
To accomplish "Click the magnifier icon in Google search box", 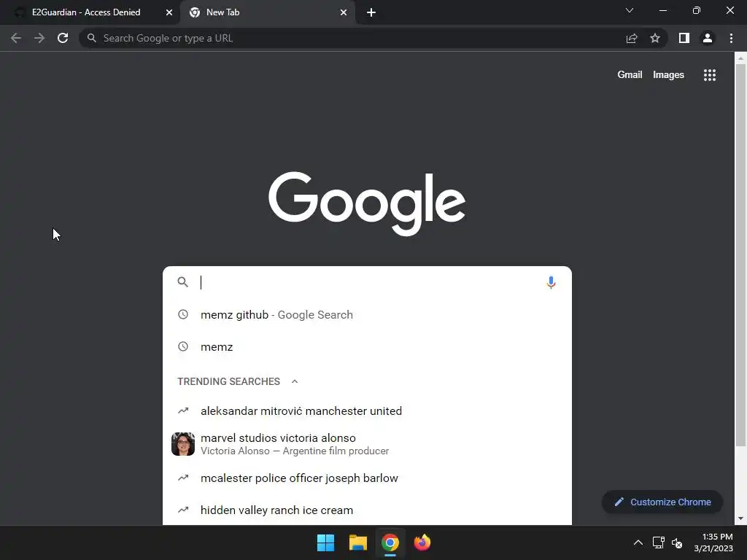I will (183, 282).
